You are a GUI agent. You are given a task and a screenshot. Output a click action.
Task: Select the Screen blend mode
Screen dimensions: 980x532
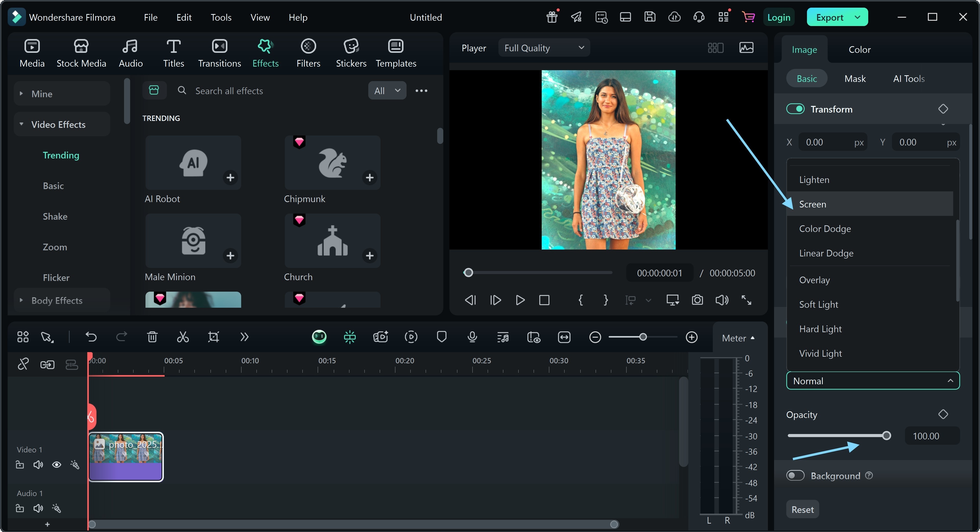point(870,204)
